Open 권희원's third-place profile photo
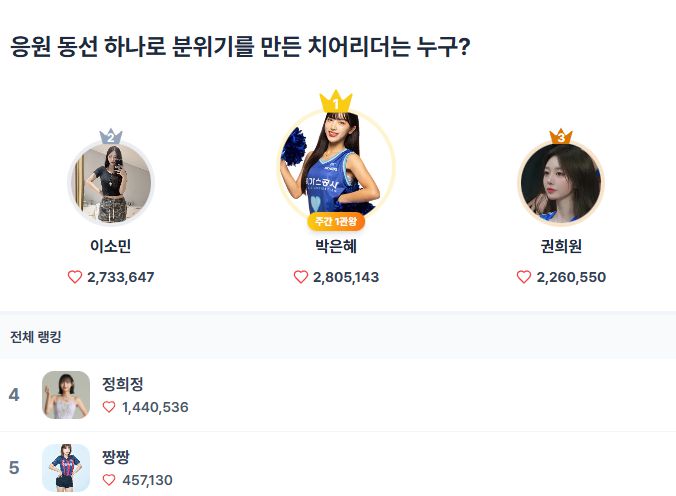The width and height of the screenshot is (676, 496). (x=561, y=184)
